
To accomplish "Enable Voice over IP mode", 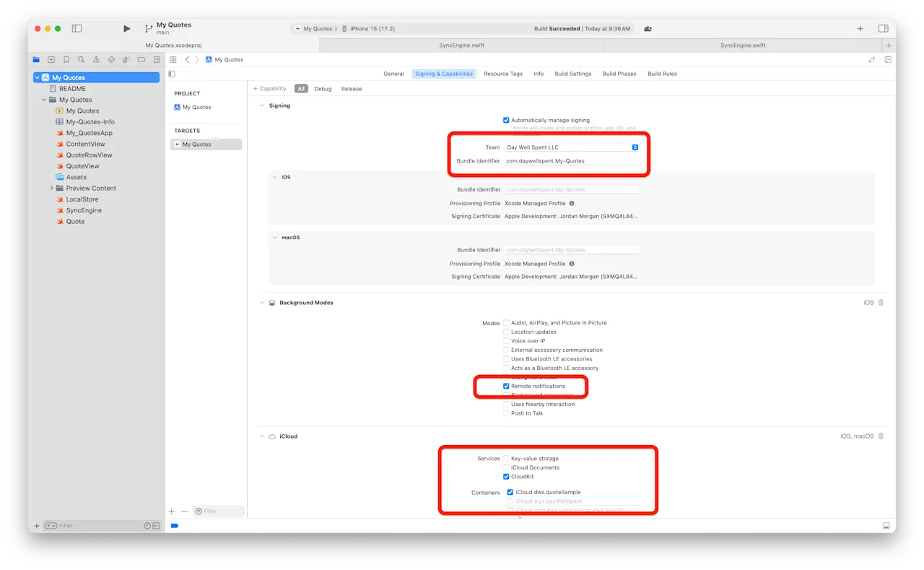I will point(506,341).
